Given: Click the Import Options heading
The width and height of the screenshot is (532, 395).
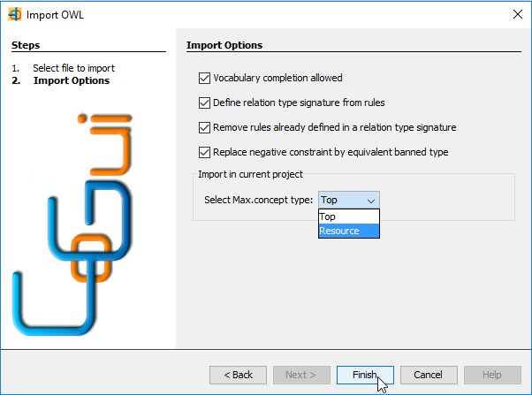Looking at the screenshot, I should (x=224, y=45).
